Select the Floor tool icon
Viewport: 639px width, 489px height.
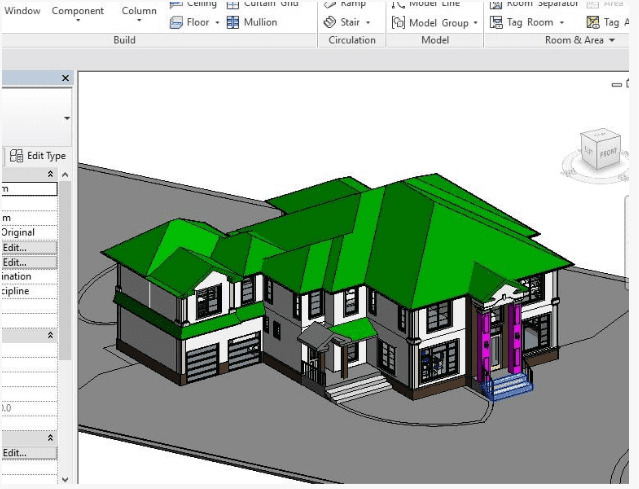pos(176,22)
